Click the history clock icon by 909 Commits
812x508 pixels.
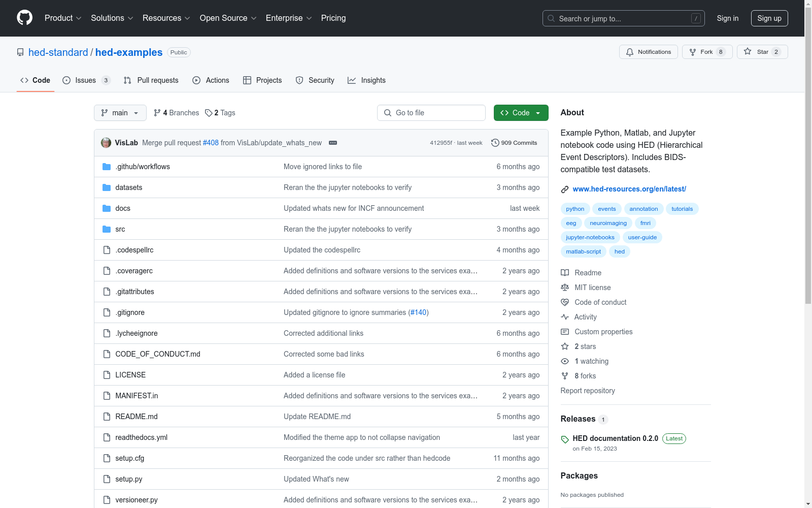point(495,143)
